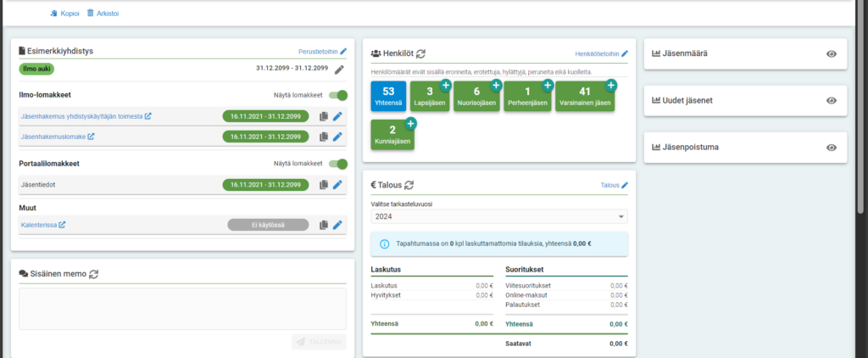Screen dimensions: 868x358
Task: Show the Jäsenpoistuma chart via eye icon
Action: click(831, 148)
